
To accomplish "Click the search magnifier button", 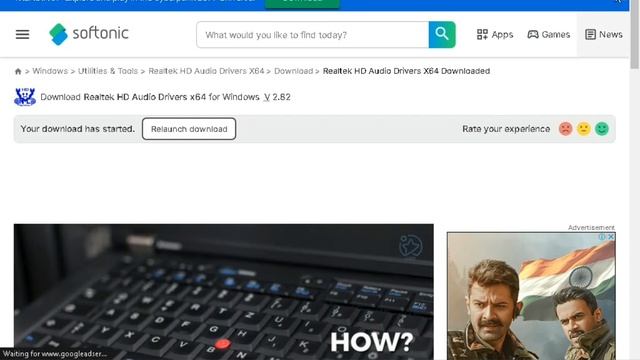I will pyautogui.click(x=442, y=34).
